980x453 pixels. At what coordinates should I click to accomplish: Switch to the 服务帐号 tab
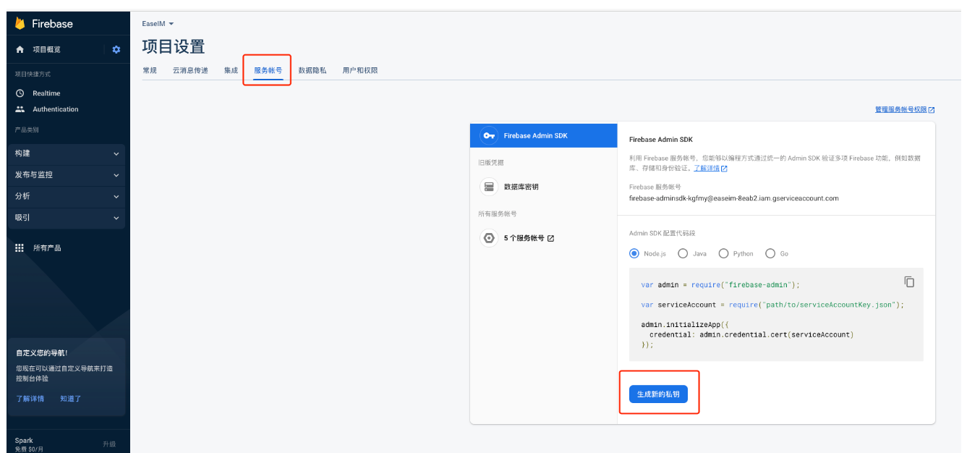click(x=268, y=70)
